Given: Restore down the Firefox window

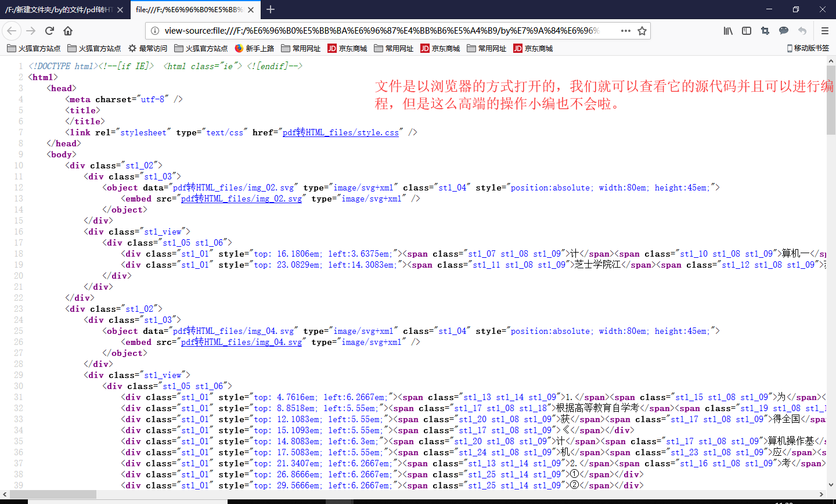Looking at the screenshot, I should pyautogui.click(x=796, y=9).
